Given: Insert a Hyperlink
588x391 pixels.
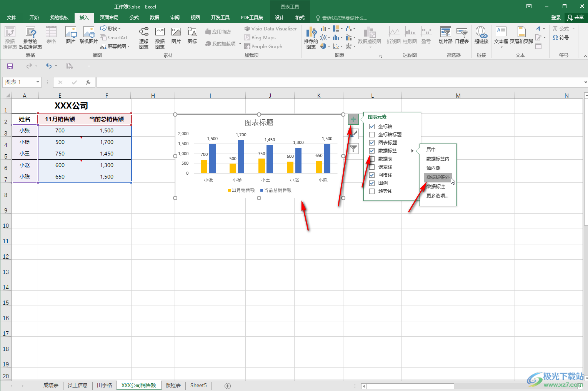Looking at the screenshot, I should [481, 35].
